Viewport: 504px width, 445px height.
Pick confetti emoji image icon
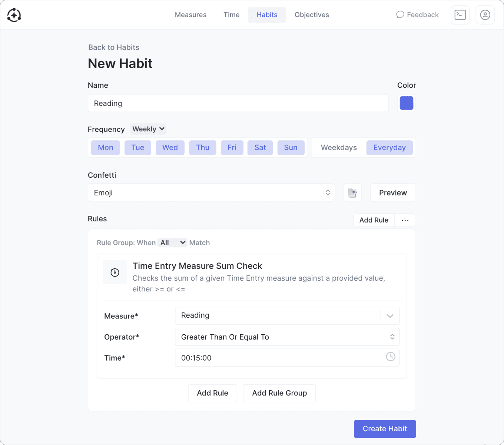(x=352, y=193)
